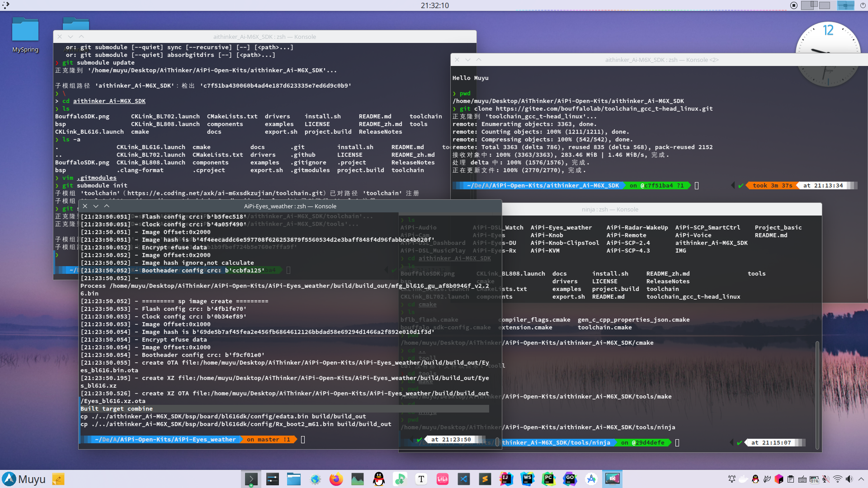The height and width of the screenshot is (488, 868).
Task: Launch IntelliJ IDEA from taskbar
Action: coord(506,479)
